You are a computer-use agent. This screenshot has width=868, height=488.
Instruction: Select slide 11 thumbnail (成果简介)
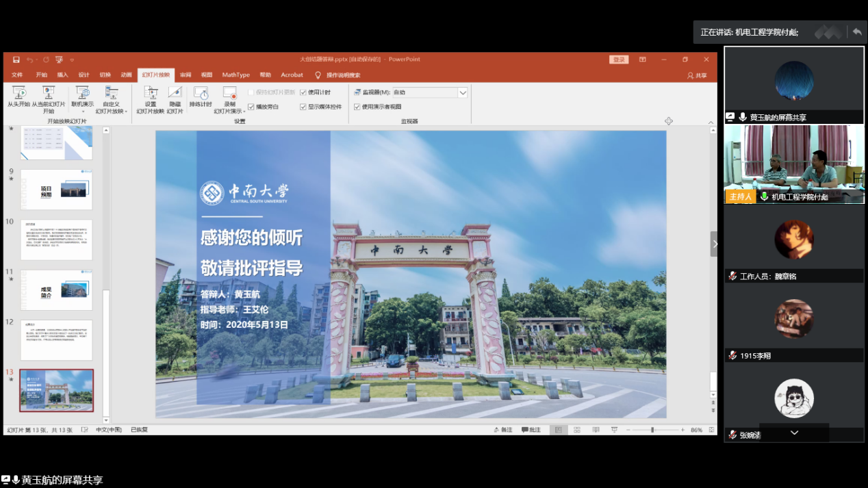56,290
